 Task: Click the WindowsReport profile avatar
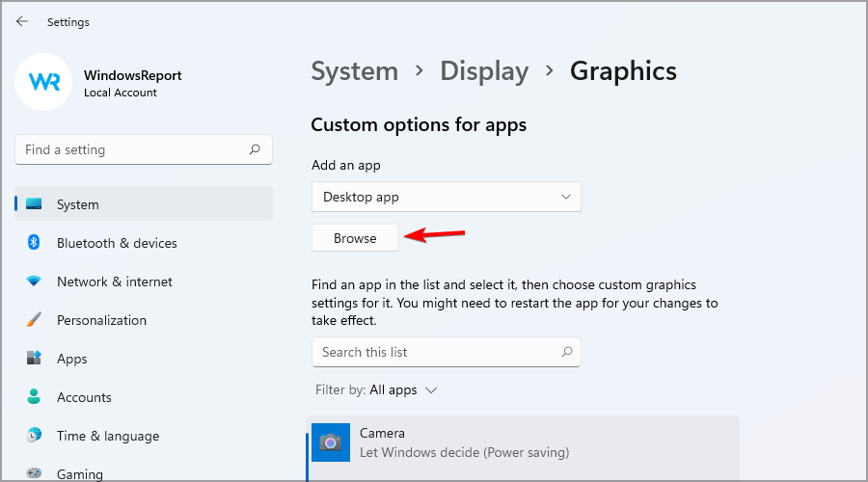tap(43, 82)
